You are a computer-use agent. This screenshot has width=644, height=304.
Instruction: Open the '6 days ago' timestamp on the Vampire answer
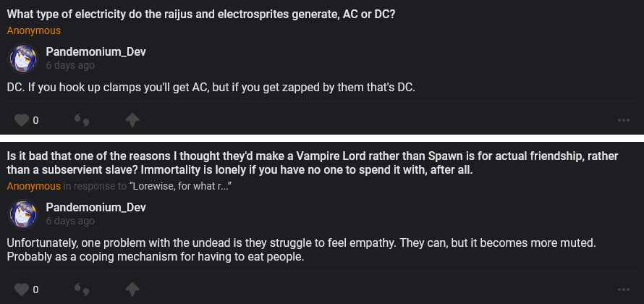click(69, 221)
